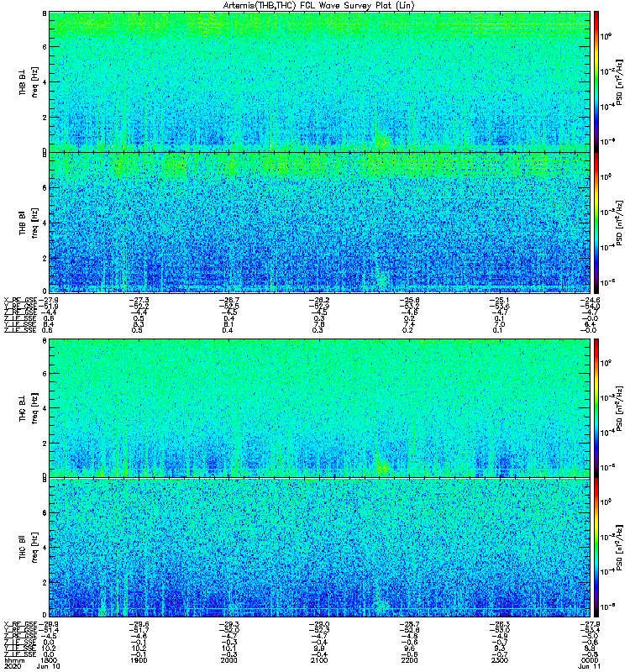This screenshot has height=672, width=630.
Task: Click the PSD [nT²/Hz] label beside THC B⊥ panel
Action: 620,409
